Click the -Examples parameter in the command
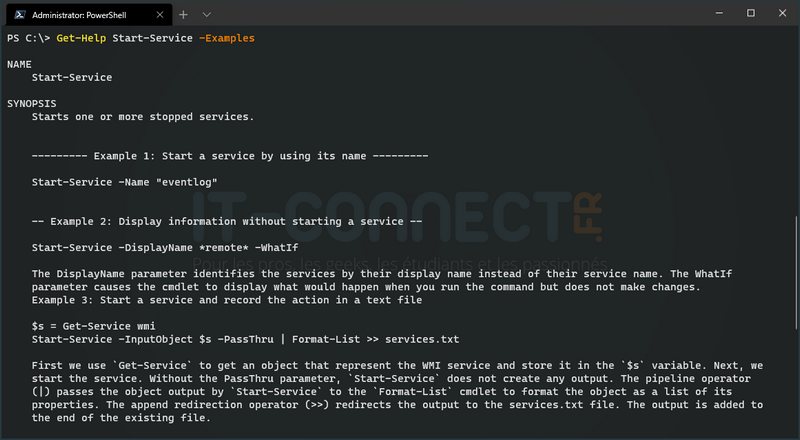This screenshot has height=440, width=800. [x=226, y=38]
